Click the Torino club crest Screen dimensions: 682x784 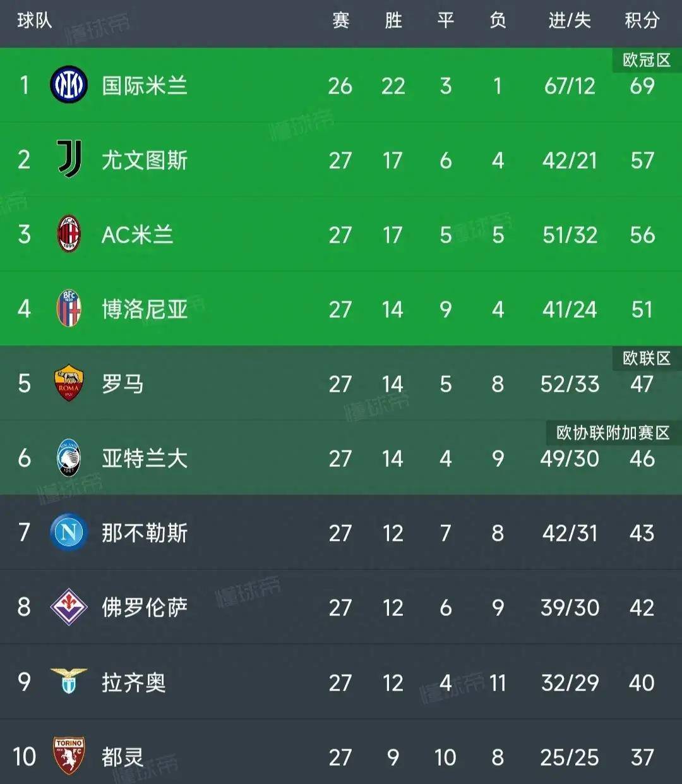point(69,756)
